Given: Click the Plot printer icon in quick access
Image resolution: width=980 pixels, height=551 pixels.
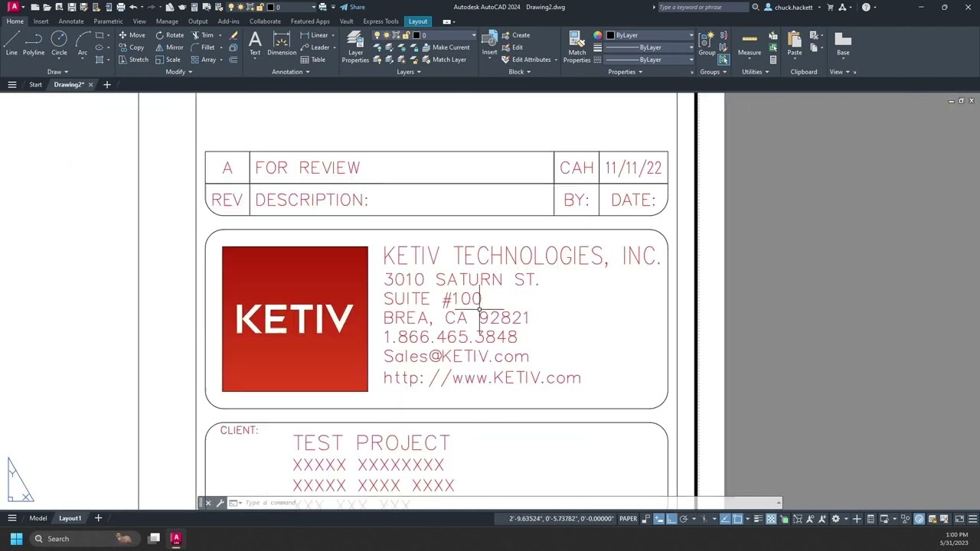Looking at the screenshot, I should click(x=120, y=7).
